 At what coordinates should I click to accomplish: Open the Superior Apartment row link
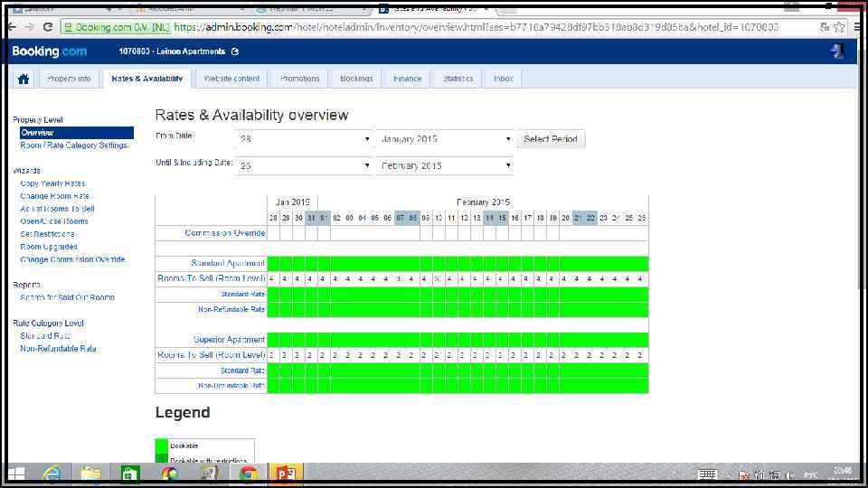[229, 339]
